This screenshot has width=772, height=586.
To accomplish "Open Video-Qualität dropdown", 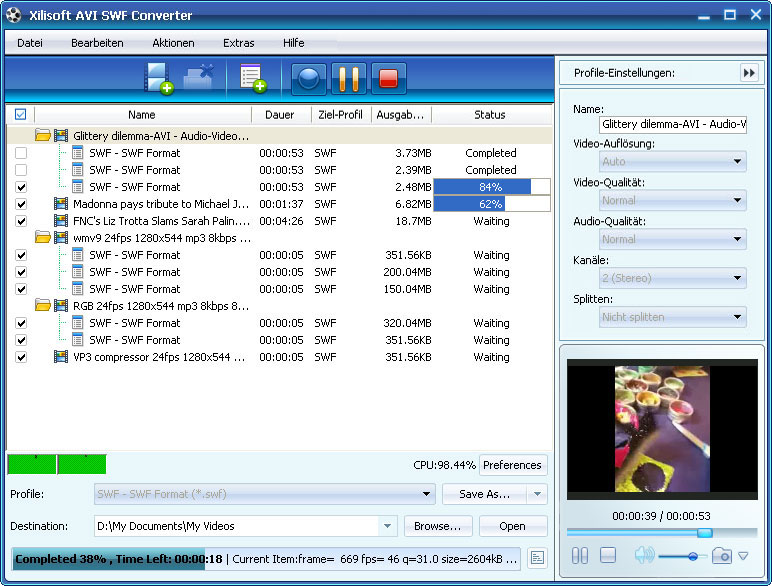I will click(x=673, y=200).
